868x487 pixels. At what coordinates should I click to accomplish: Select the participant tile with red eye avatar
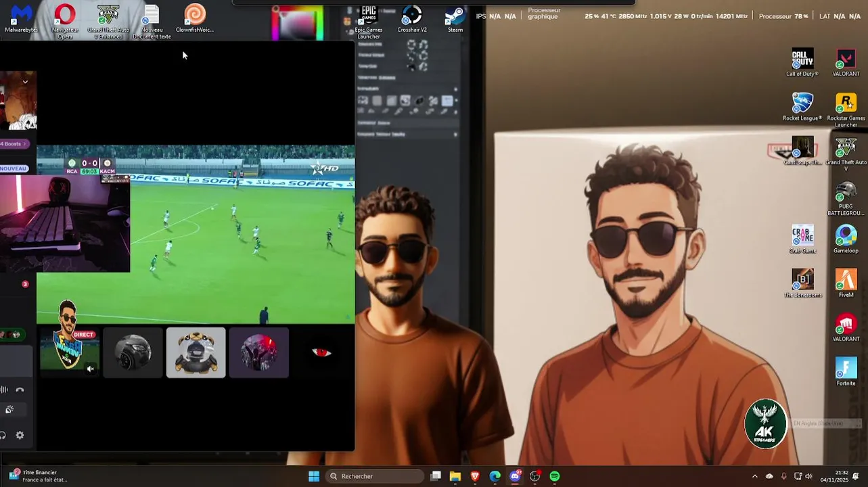(322, 352)
